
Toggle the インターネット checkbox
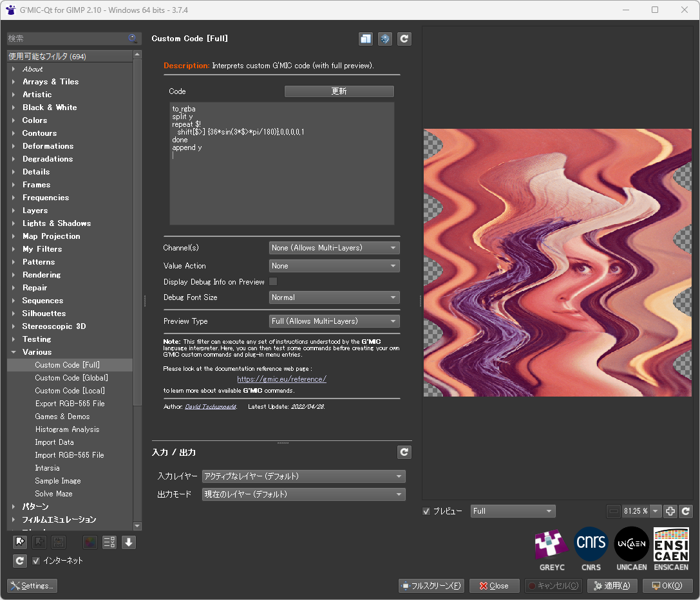click(x=36, y=561)
